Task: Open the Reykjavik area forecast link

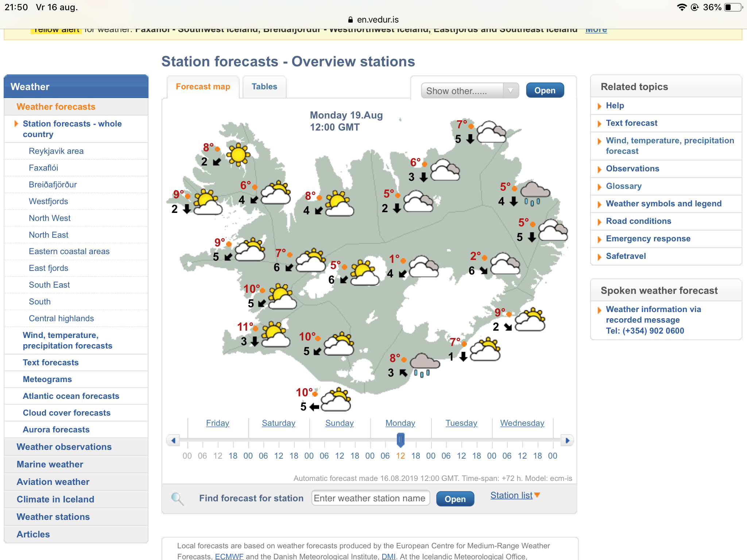Action: click(56, 151)
